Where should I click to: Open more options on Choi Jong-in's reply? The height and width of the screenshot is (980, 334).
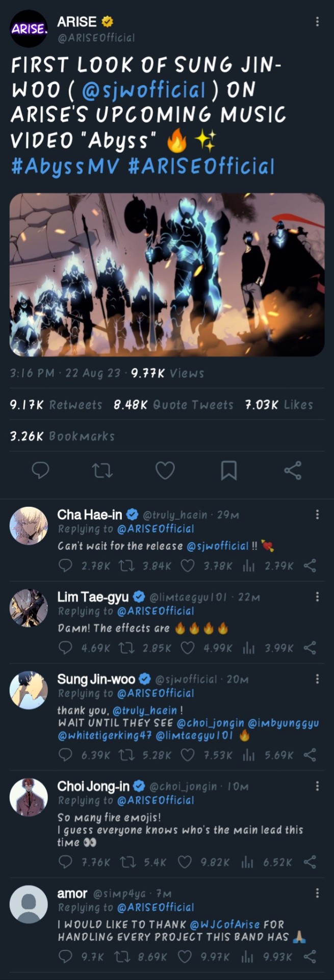317,786
